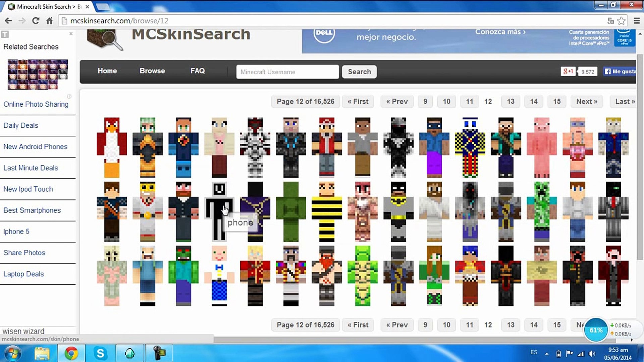Click the Minecraft Username input field
The width and height of the screenshot is (644, 362).
tap(287, 72)
